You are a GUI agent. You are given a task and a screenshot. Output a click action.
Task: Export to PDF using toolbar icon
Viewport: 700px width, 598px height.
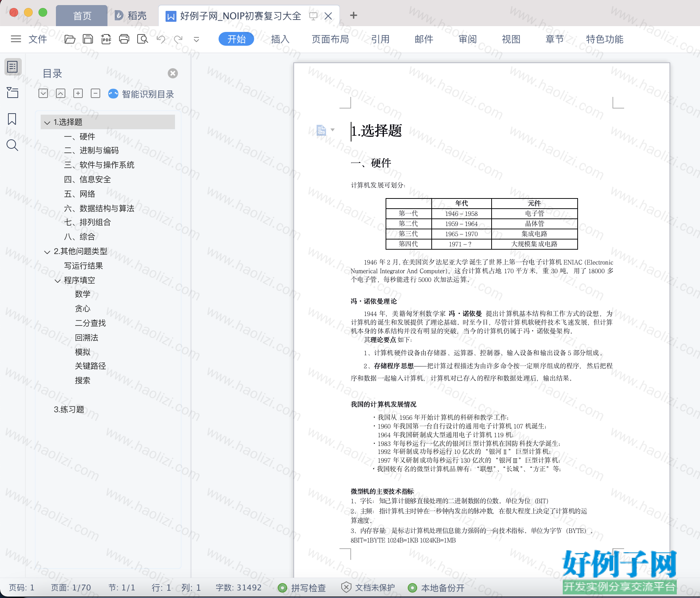pos(106,39)
